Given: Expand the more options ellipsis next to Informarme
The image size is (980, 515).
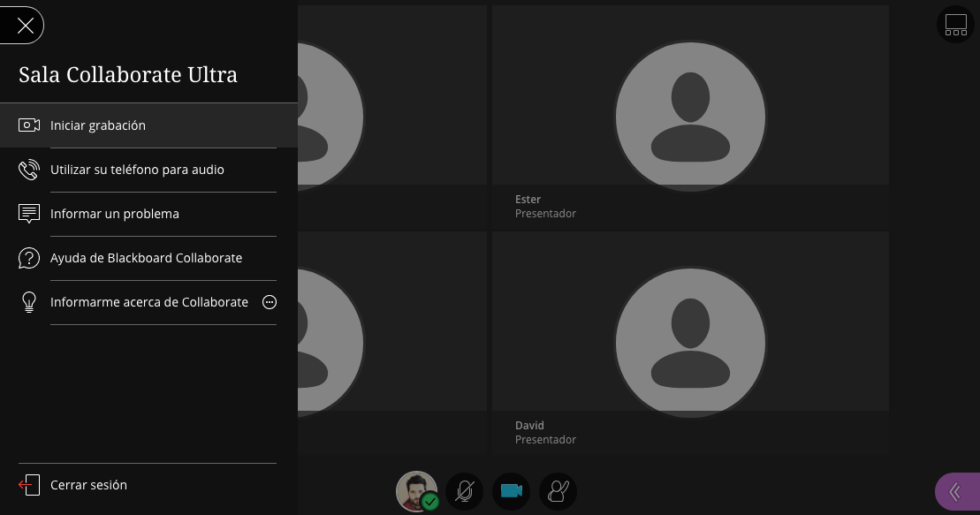Looking at the screenshot, I should pyautogui.click(x=270, y=302).
